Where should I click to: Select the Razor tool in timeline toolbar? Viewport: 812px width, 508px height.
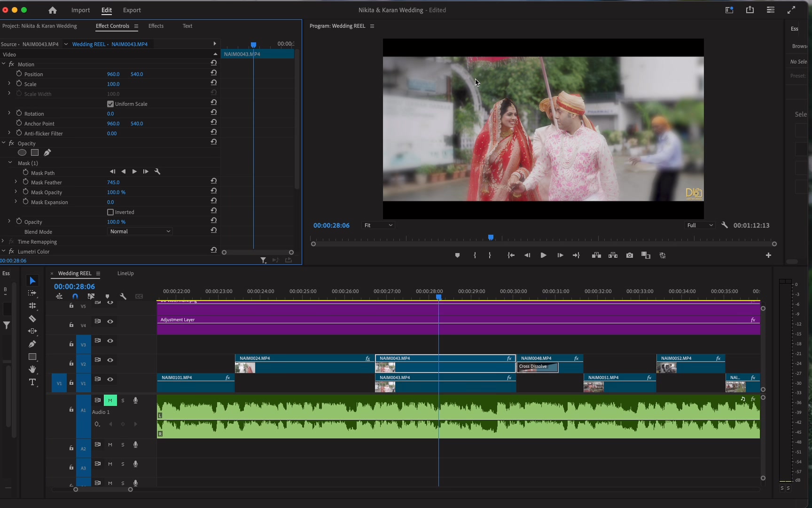pyautogui.click(x=32, y=318)
